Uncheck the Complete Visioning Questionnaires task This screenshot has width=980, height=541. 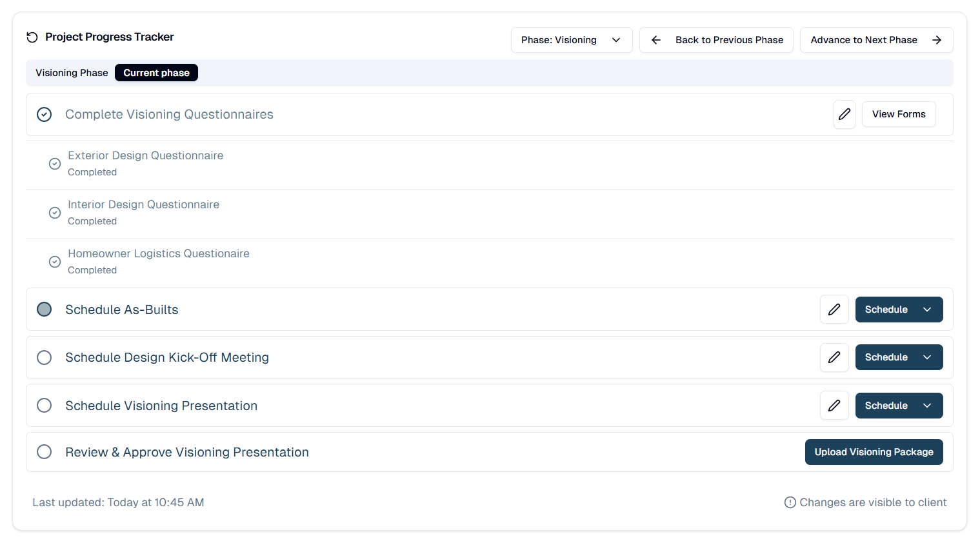tap(44, 114)
